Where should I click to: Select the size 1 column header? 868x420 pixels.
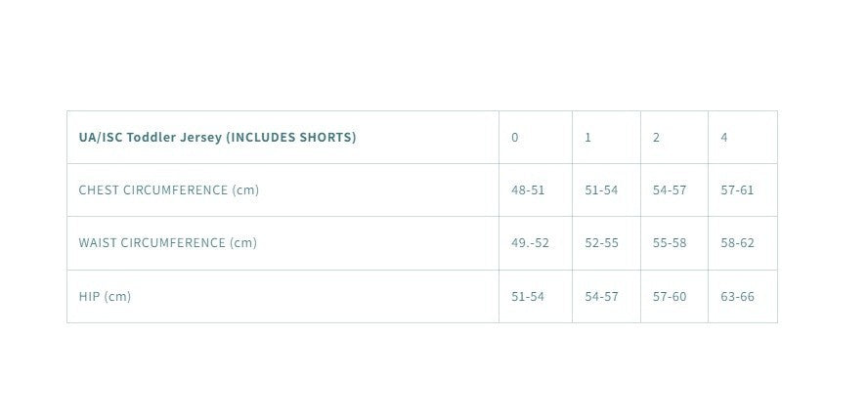[587, 138]
